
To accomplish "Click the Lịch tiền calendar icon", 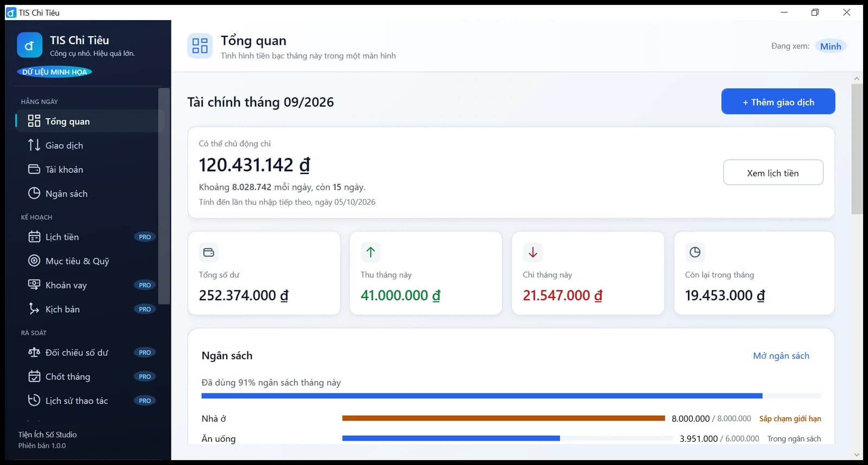I will click(34, 237).
